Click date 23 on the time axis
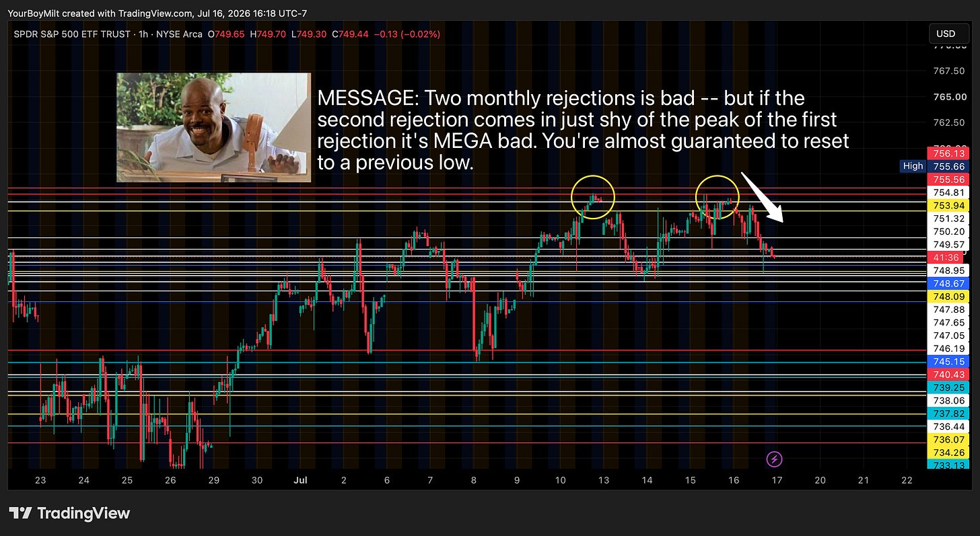The height and width of the screenshot is (536, 980). tap(40, 480)
